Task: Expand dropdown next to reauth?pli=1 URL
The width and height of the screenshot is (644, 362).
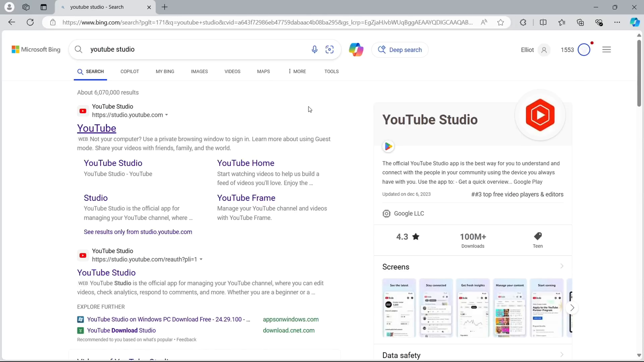Action: coord(201,259)
